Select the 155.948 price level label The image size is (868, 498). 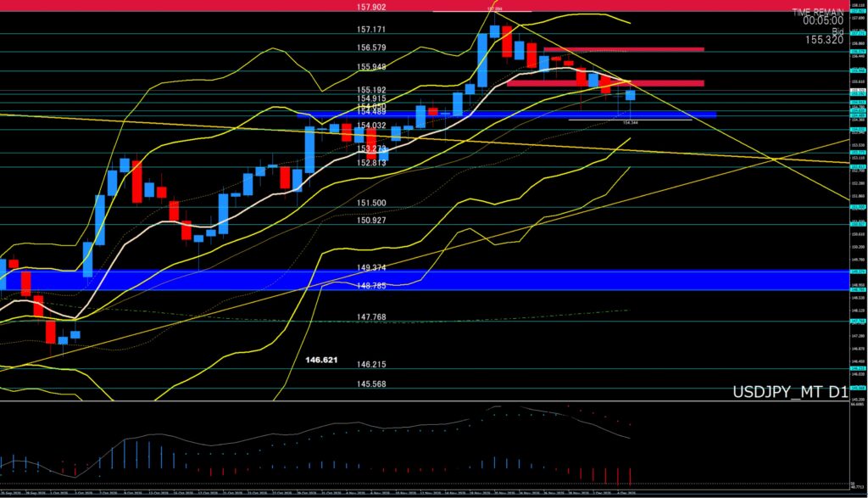[371, 67]
